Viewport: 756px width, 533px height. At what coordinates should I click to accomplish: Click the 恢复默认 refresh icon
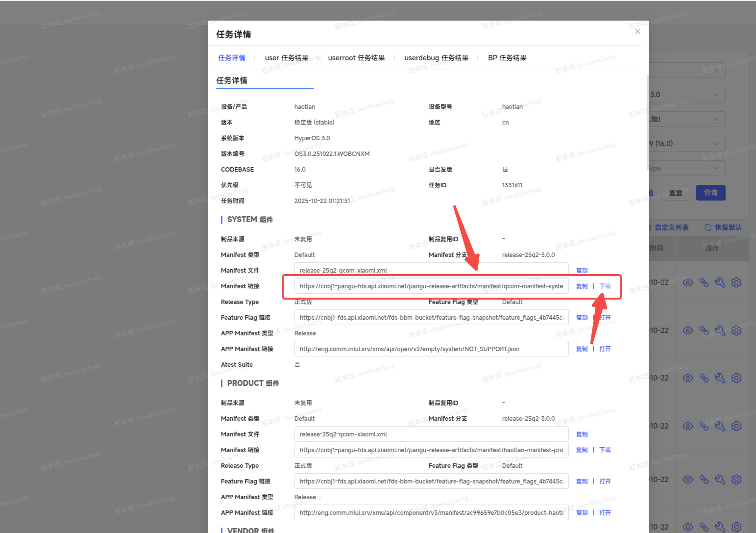coord(707,228)
